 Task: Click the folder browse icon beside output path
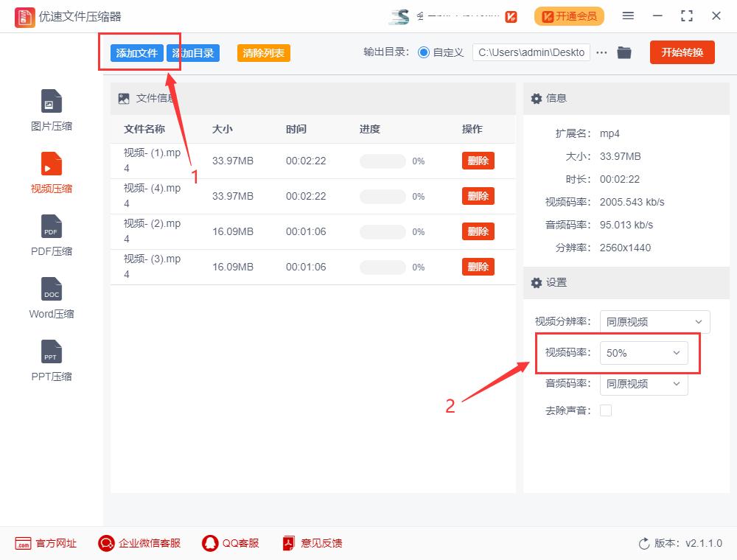tap(624, 52)
